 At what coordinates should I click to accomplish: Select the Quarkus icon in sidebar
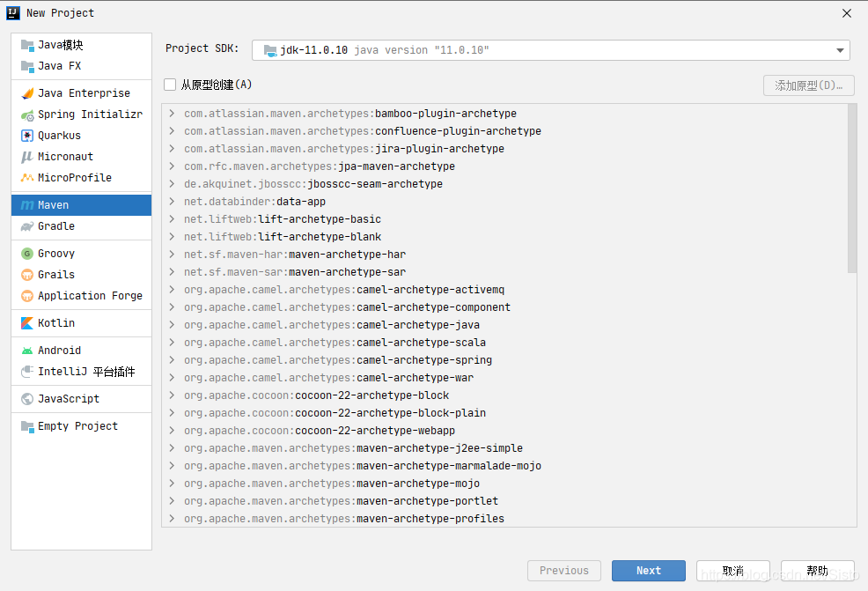click(x=27, y=136)
